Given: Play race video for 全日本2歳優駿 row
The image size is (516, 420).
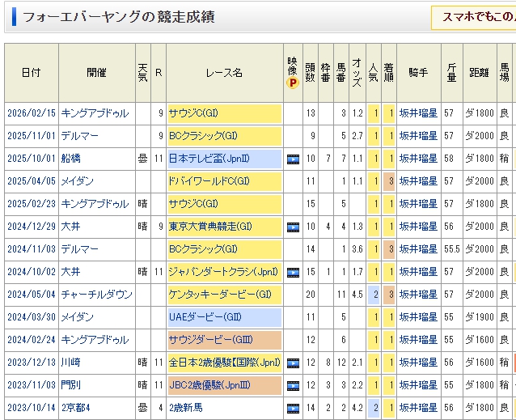Looking at the screenshot, I should pos(293,363).
